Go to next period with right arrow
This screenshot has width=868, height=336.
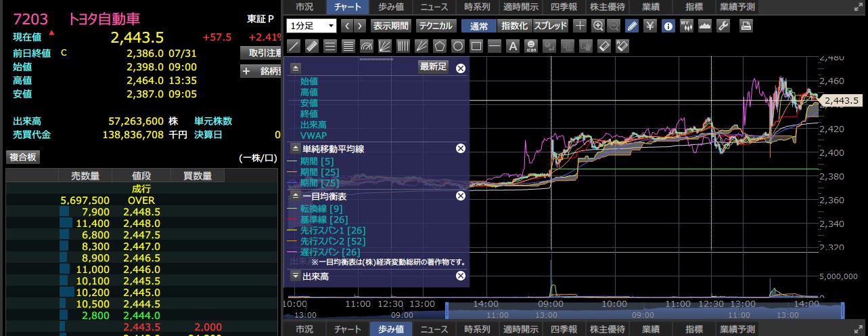360,26
